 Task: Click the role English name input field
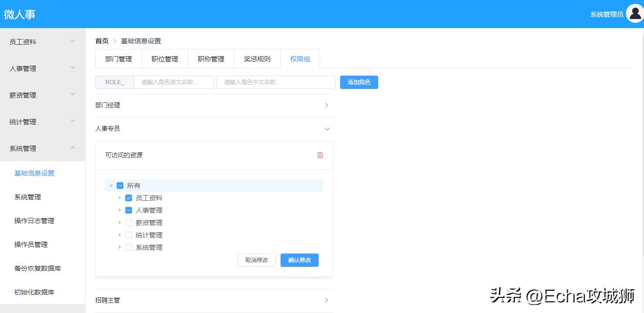tap(174, 82)
